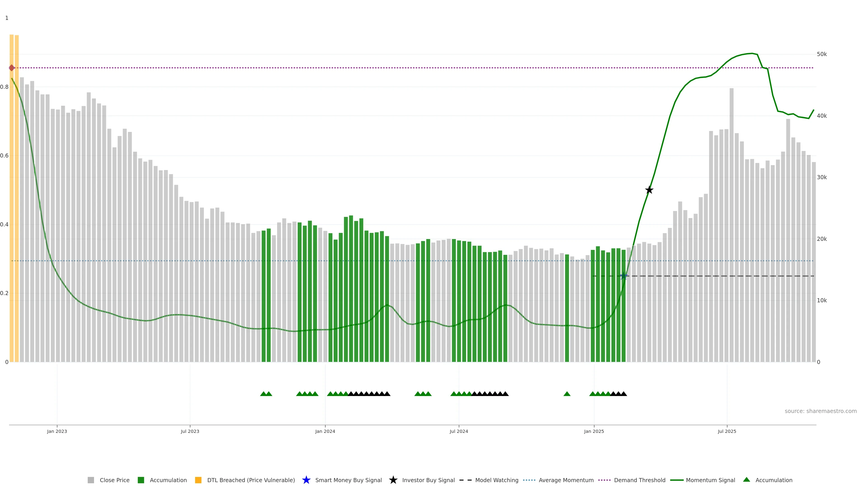Click the source: sharemaestro.com text

click(x=821, y=411)
